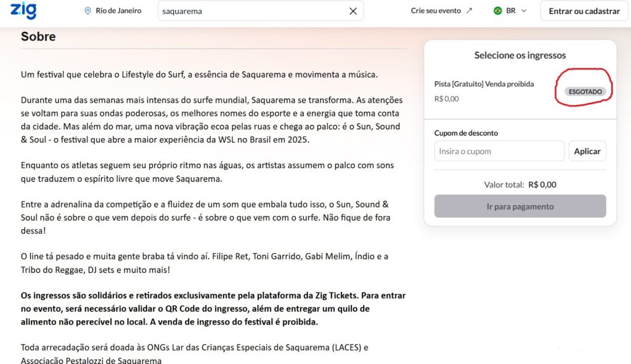Click the Insira o cupom field
Image resolution: width=631 pixels, height=364 pixels.
[x=499, y=152]
